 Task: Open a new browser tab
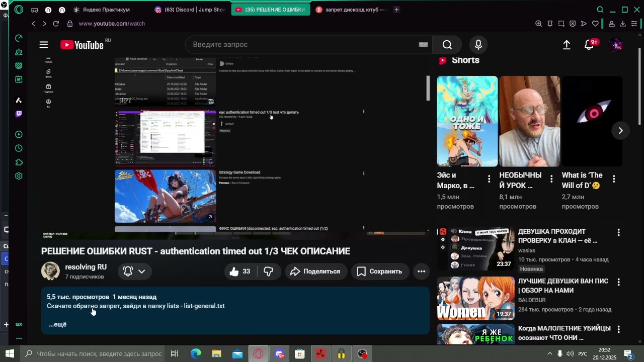click(x=396, y=10)
